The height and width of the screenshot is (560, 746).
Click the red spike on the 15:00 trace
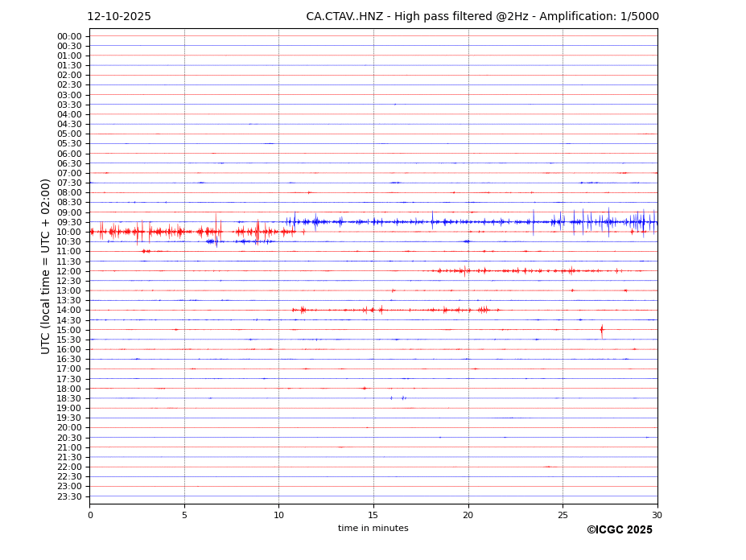[x=601, y=329]
